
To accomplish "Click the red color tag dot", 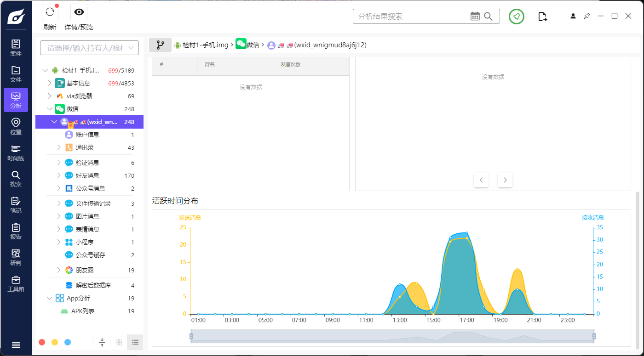I will click(x=42, y=342).
